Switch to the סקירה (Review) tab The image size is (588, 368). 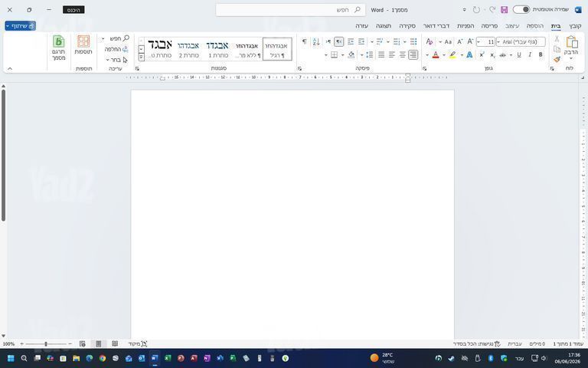[x=407, y=26]
